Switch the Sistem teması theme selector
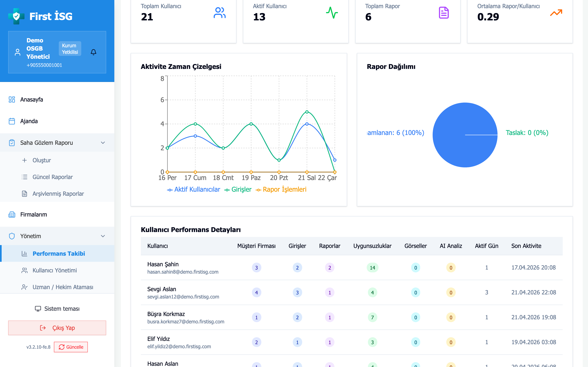This screenshot has height=367, width=588. pos(57,309)
